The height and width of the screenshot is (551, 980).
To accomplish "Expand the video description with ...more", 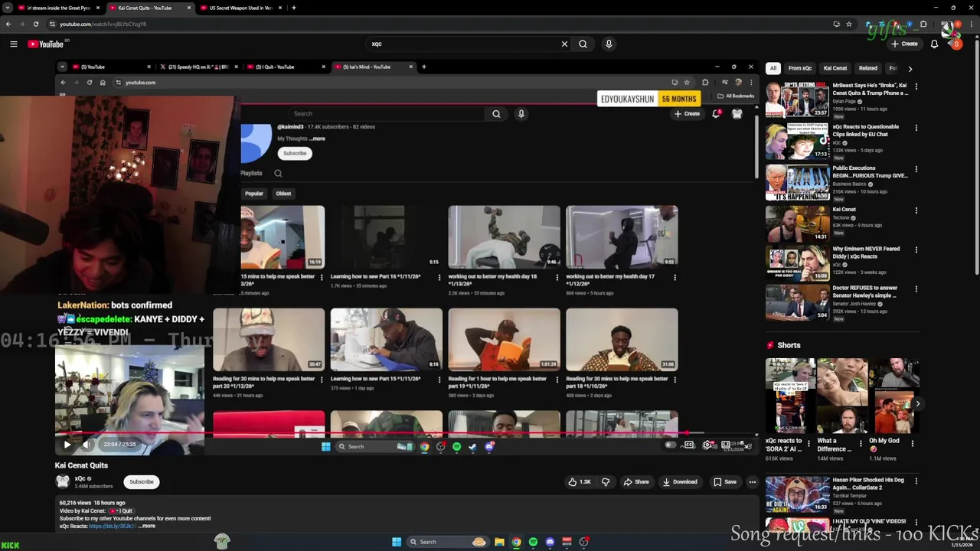I will [147, 526].
